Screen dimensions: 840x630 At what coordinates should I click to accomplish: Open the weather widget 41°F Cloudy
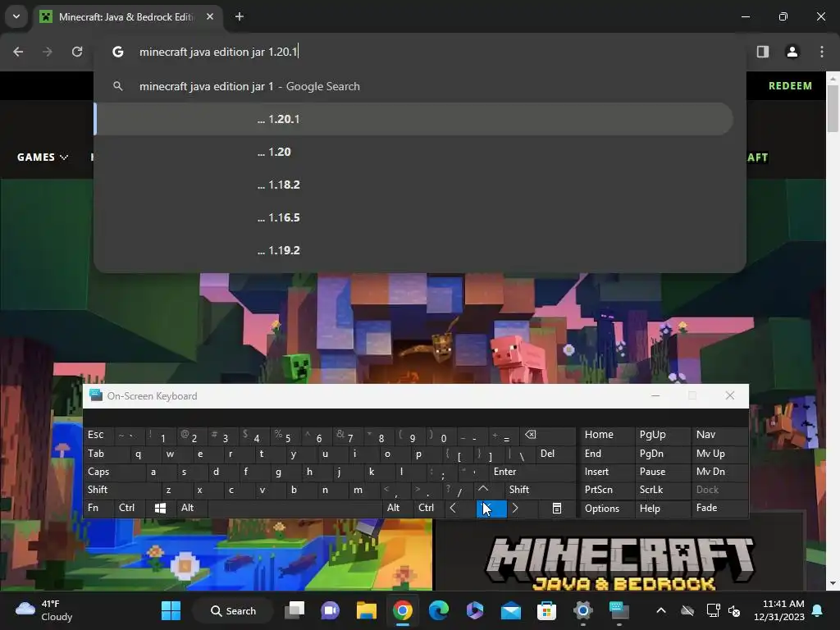tap(44, 610)
